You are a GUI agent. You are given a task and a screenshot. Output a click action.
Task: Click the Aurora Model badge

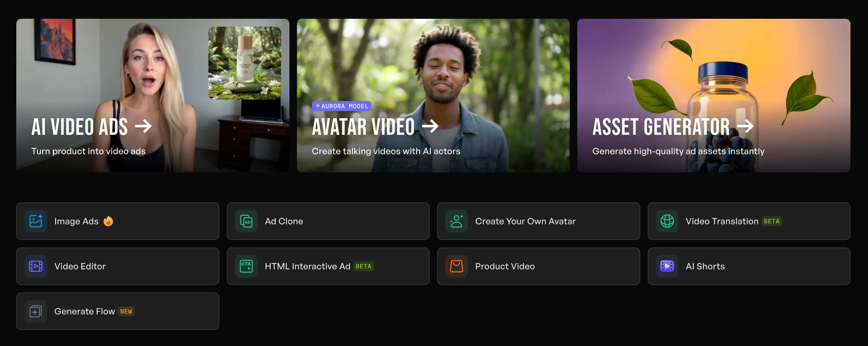click(341, 106)
